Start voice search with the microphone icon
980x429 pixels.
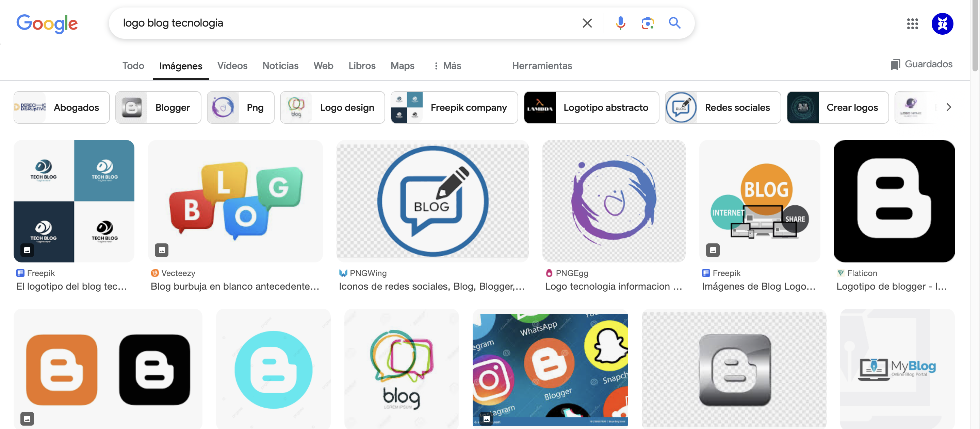pyautogui.click(x=620, y=23)
